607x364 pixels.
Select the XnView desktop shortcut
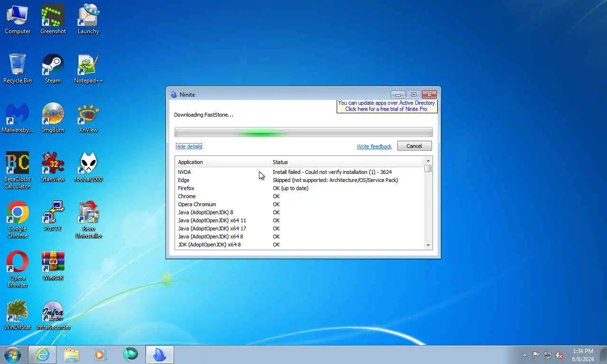(x=88, y=118)
